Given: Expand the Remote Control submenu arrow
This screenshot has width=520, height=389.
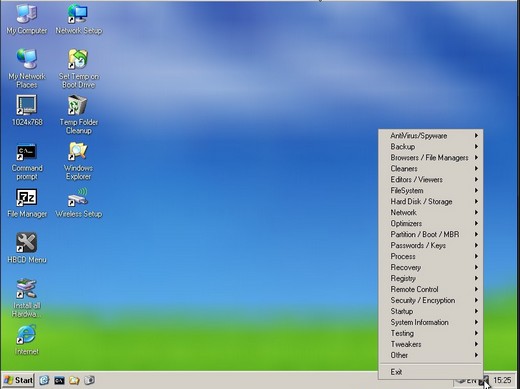Looking at the screenshot, I should tap(476, 289).
